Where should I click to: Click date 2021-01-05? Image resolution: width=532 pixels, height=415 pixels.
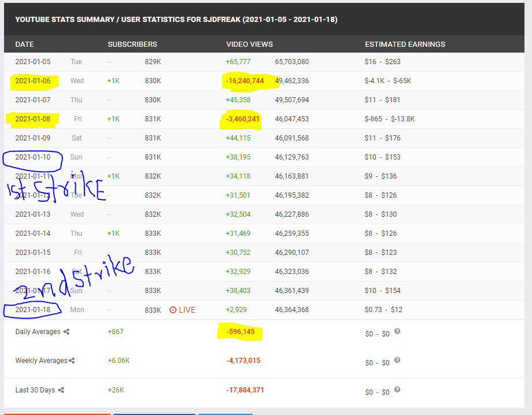click(33, 62)
